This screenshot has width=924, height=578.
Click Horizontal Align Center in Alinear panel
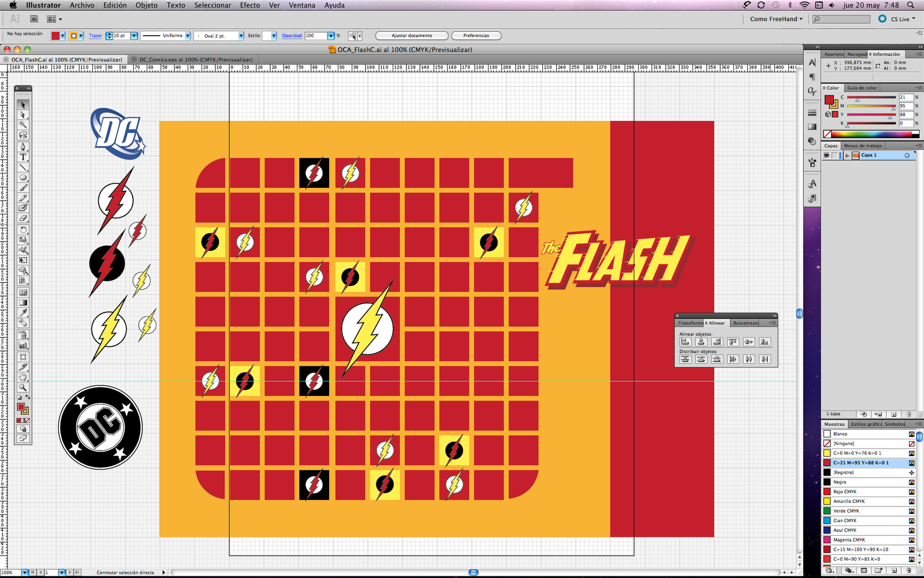[701, 342]
